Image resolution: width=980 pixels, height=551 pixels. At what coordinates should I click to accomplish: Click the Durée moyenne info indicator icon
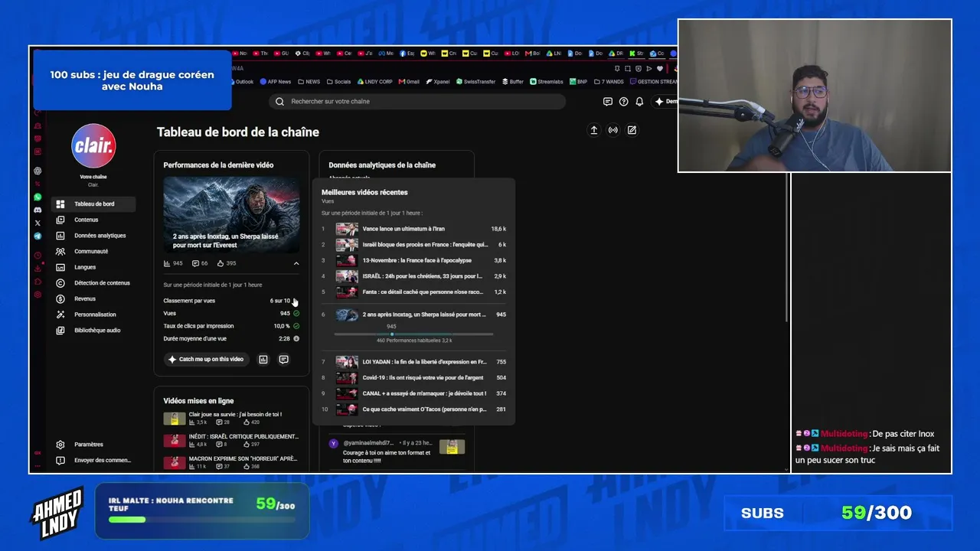coord(296,338)
